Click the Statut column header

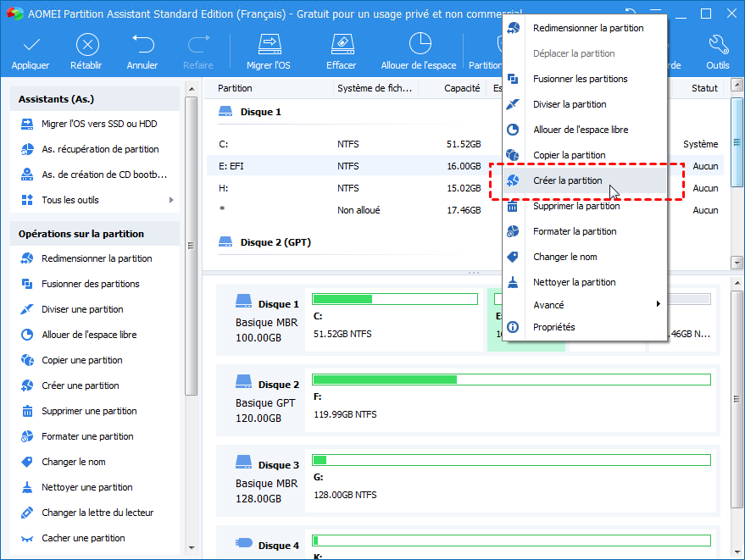pos(704,88)
